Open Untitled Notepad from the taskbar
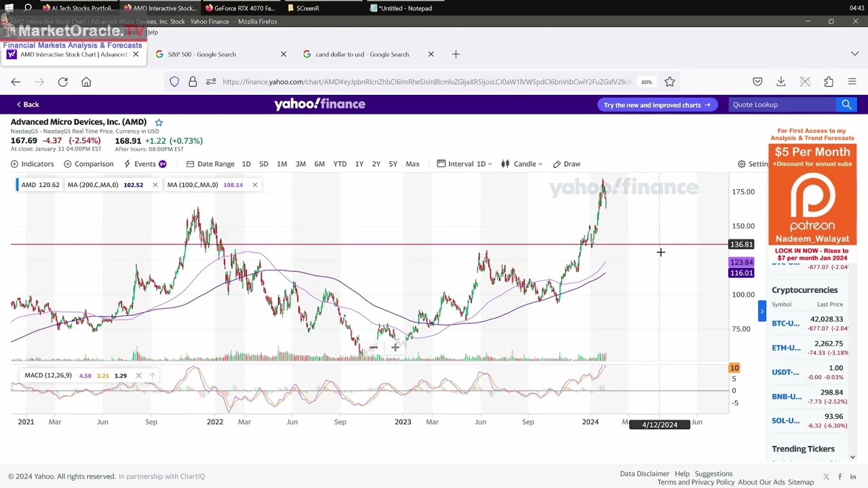This screenshot has height=488, width=868. click(x=401, y=8)
